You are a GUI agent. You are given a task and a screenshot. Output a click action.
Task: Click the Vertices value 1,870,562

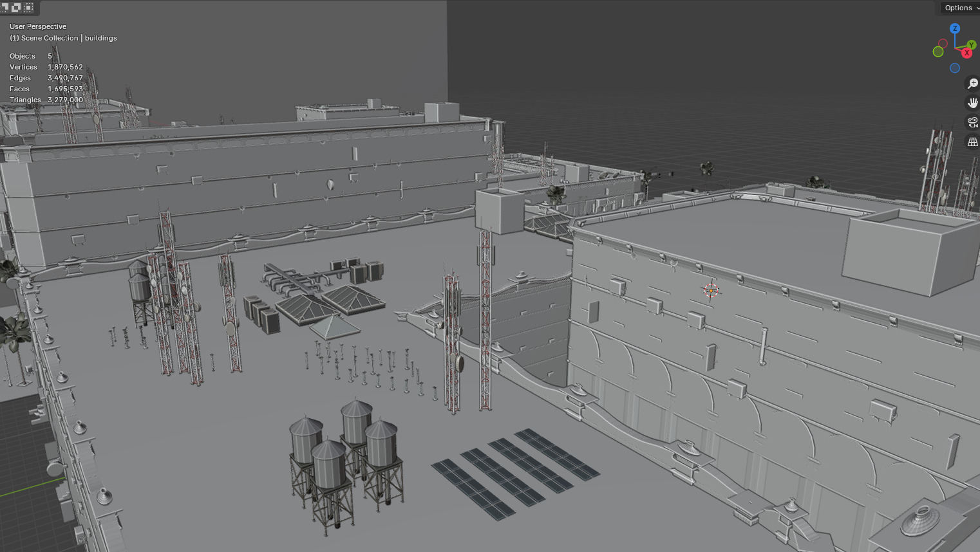tap(65, 67)
